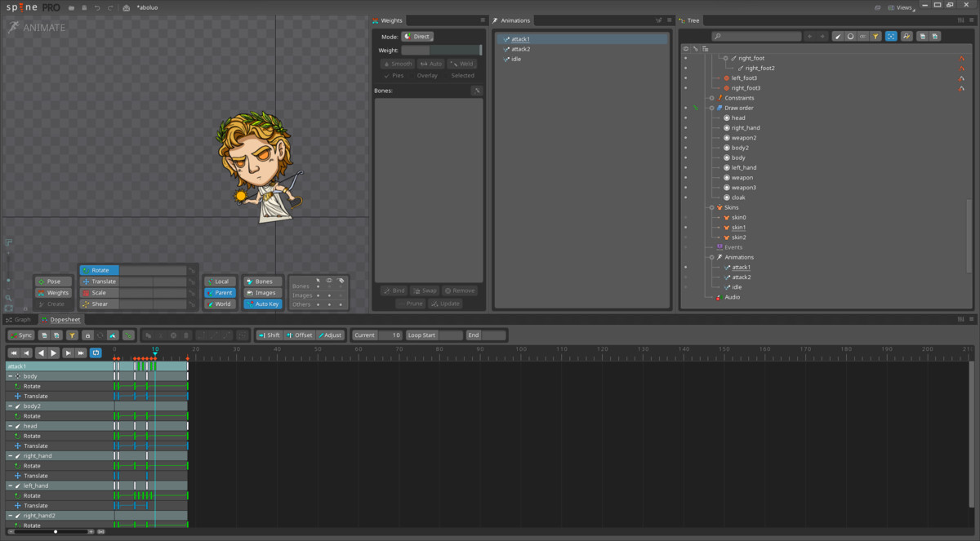
Task: Toggle visibility dot for skin1
Action: (685, 228)
